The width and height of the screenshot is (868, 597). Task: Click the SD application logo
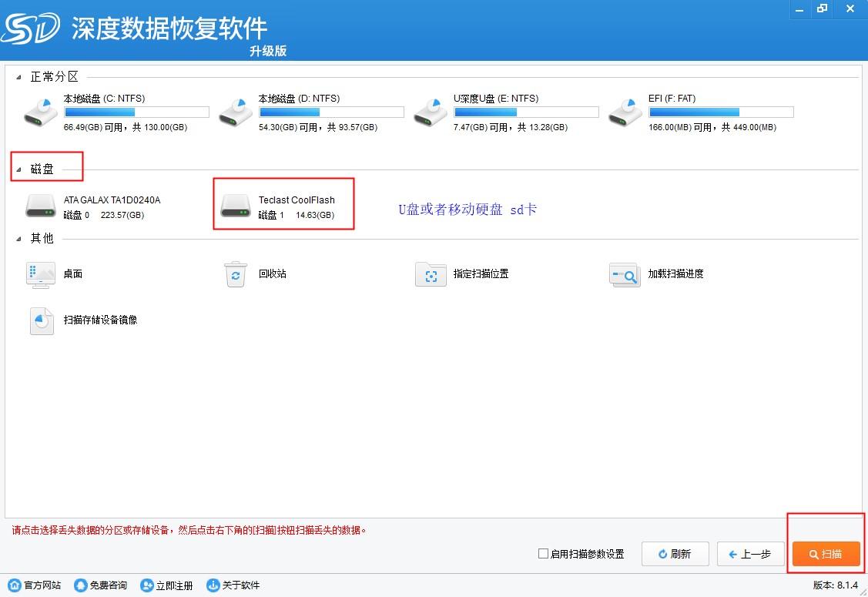point(31,29)
